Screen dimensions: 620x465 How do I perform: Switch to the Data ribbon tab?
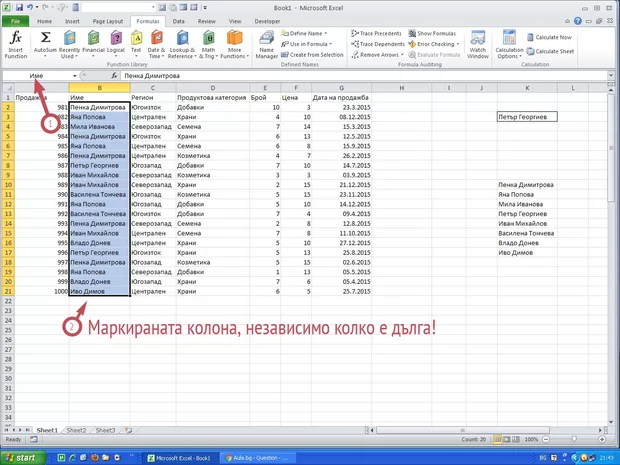pyautogui.click(x=178, y=20)
